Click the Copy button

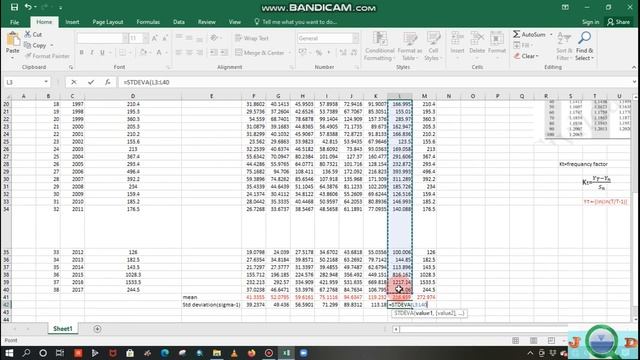coord(35,45)
